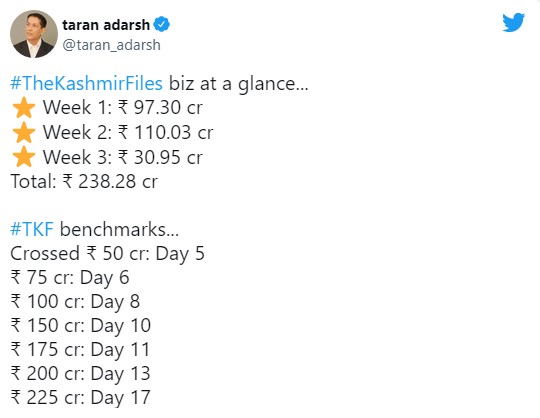Click the '₹ 150 cr: Day 10' line

pos(81,326)
